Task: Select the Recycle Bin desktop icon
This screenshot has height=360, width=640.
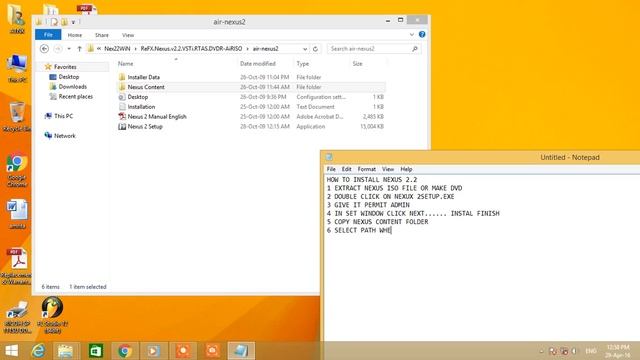Action: click(x=17, y=116)
